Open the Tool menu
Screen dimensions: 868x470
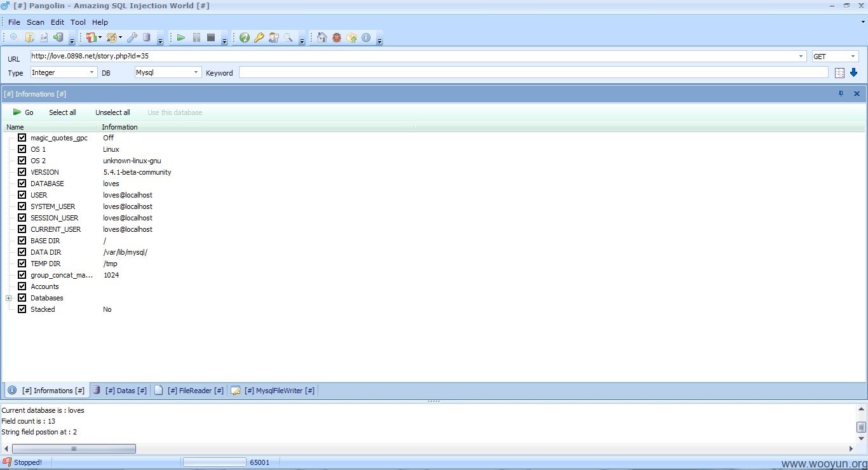click(78, 22)
